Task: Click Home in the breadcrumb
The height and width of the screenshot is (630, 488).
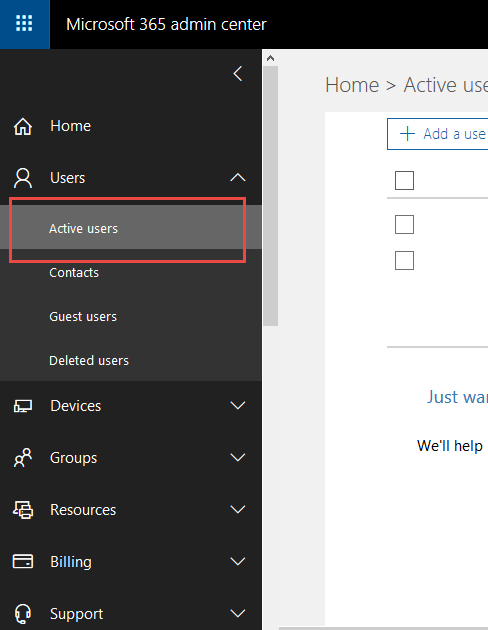Action: (352, 85)
